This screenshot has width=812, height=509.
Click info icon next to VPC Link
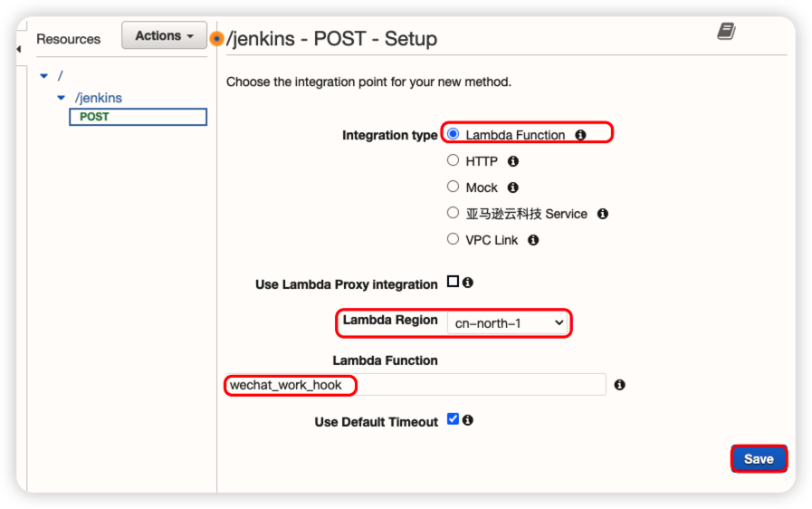pyautogui.click(x=533, y=240)
